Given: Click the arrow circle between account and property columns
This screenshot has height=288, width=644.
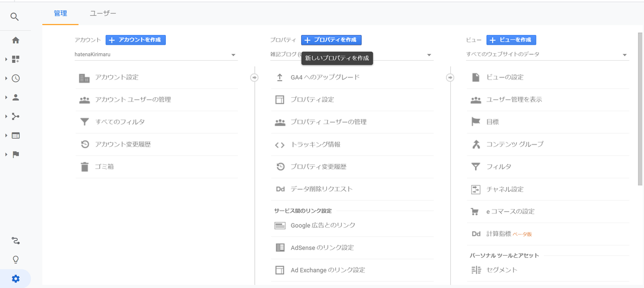Looking at the screenshot, I should click(x=254, y=77).
